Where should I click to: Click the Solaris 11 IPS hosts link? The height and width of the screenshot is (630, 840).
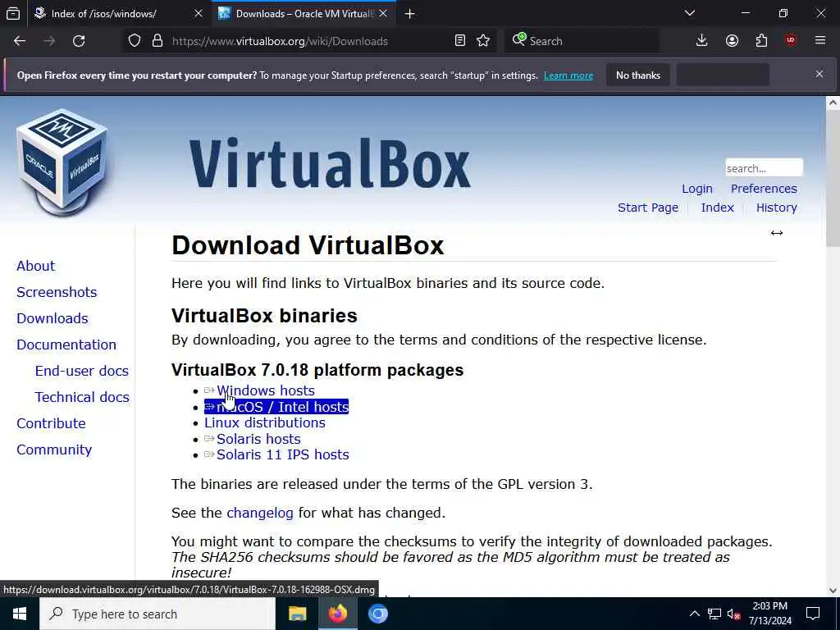point(282,454)
